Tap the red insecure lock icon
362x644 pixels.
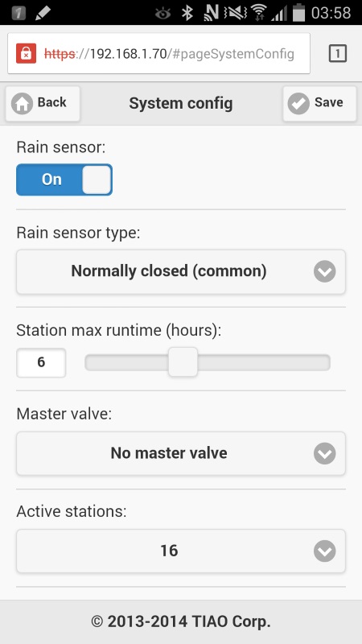pos(27,53)
